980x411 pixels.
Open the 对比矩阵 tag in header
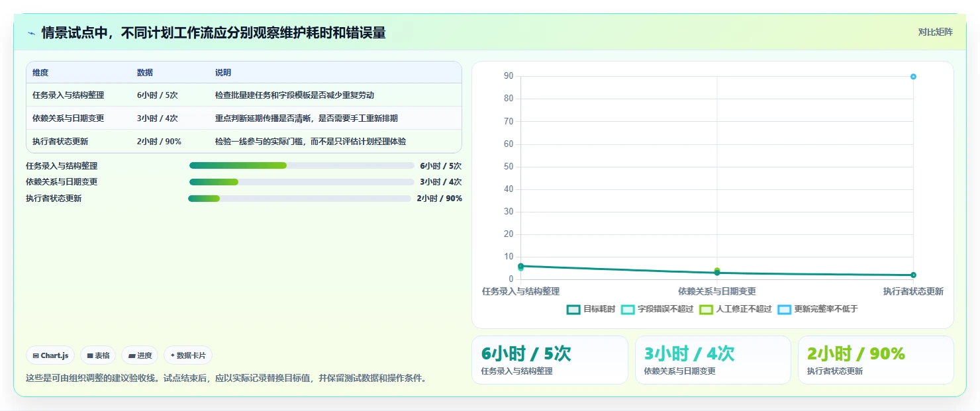click(x=935, y=32)
